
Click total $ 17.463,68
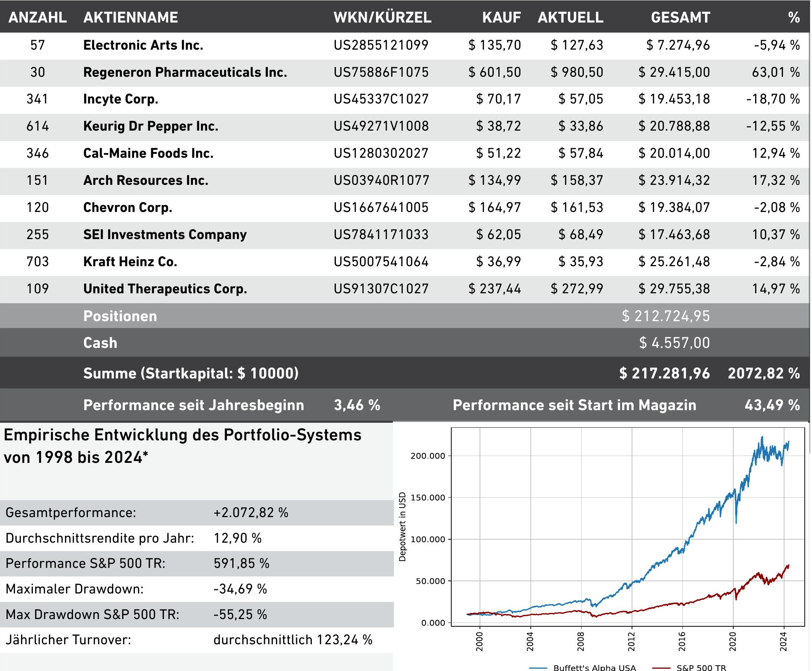[674, 234]
